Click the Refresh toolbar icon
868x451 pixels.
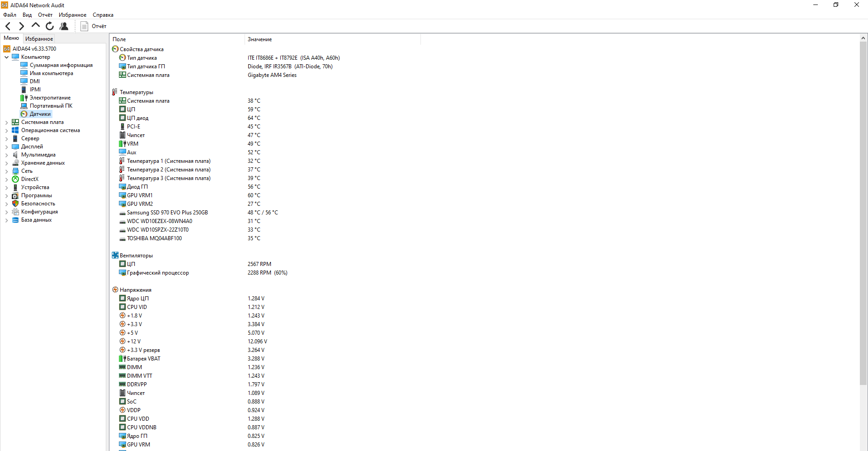(x=50, y=26)
